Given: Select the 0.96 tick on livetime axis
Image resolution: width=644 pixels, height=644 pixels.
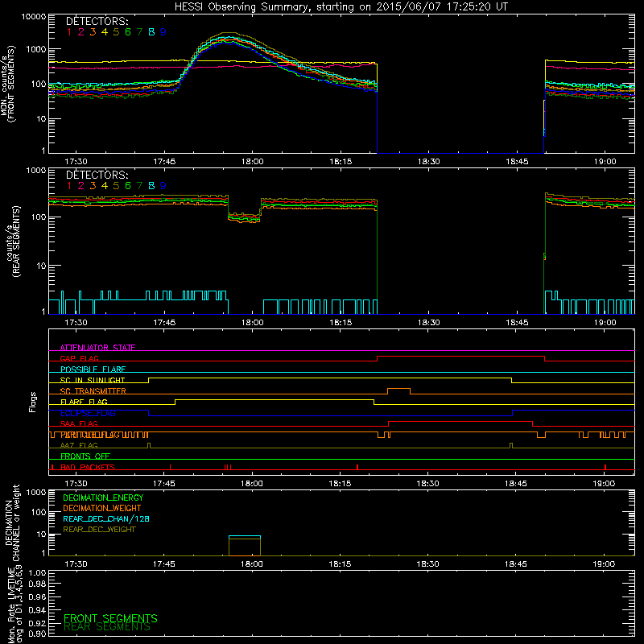Looking at the screenshot, I should click(37, 597).
